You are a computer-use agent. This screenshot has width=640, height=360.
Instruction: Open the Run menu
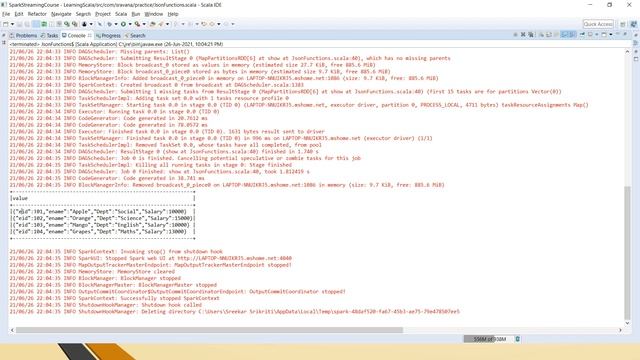tap(136, 14)
